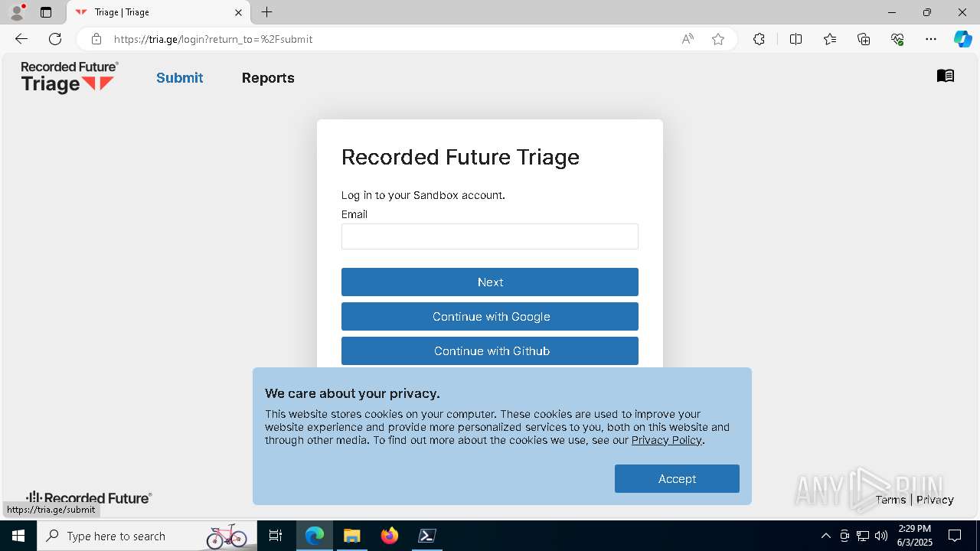Open Edge Settings and more menu
Viewport: 980px width, 551px height.
pos(931,39)
